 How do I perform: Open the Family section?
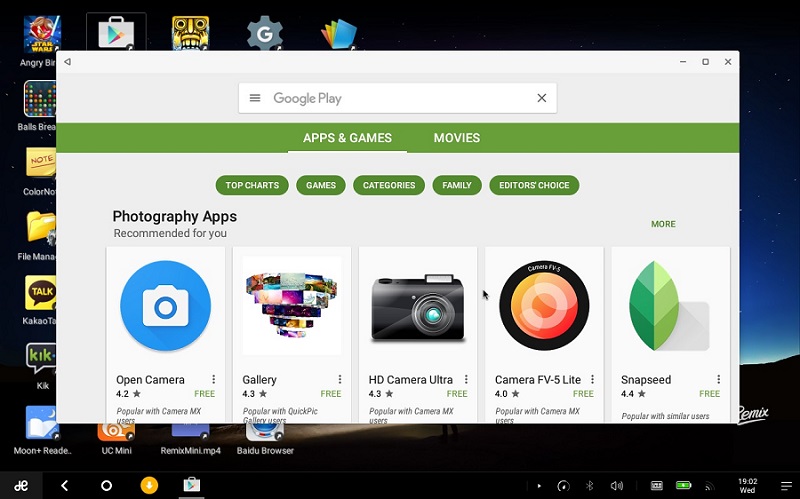(x=457, y=185)
